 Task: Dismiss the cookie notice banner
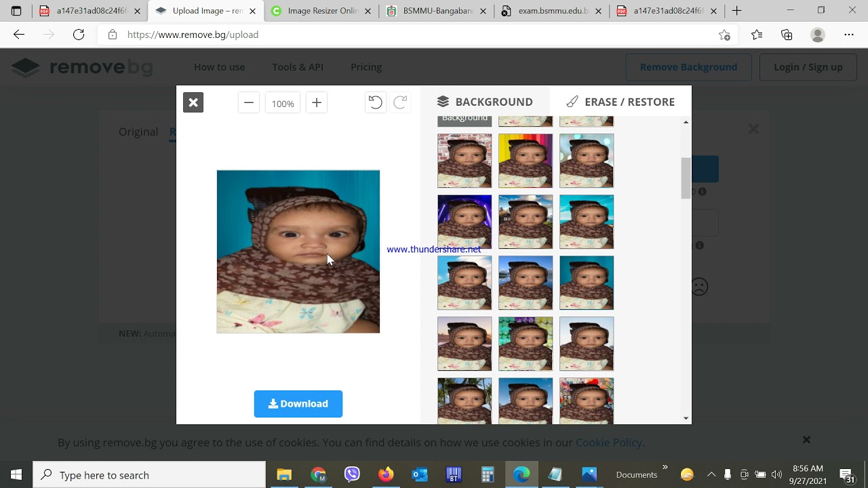click(x=806, y=440)
